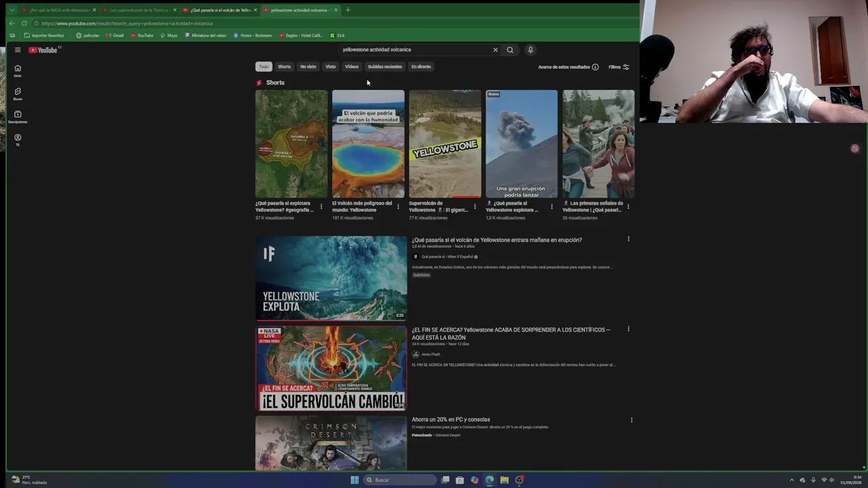Image resolution: width=868 pixels, height=488 pixels.
Task: Open options for 'El Volcán más peligroso' Short
Action: coord(398,207)
